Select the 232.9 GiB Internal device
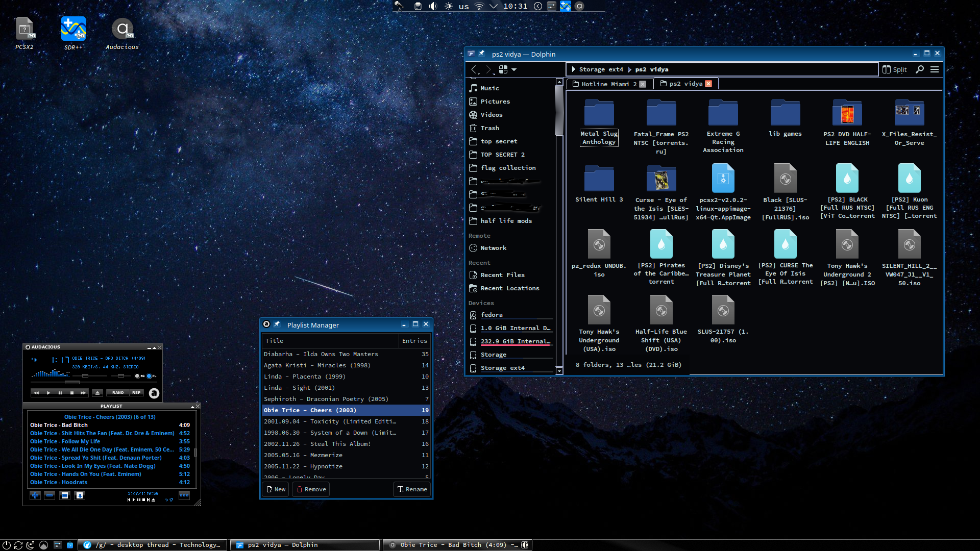Image resolution: width=980 pixels, height=551 pixels. point(510,341)
